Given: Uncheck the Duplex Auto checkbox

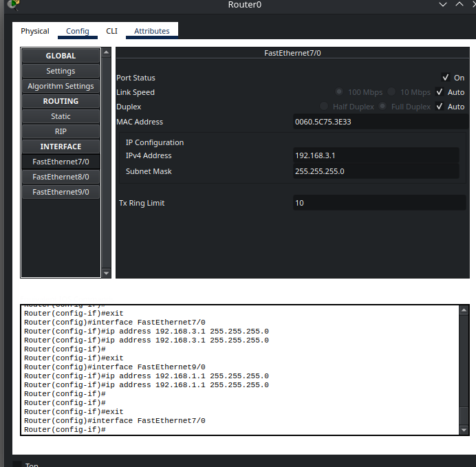Looking at the screenshot, I should coord(440,107).
